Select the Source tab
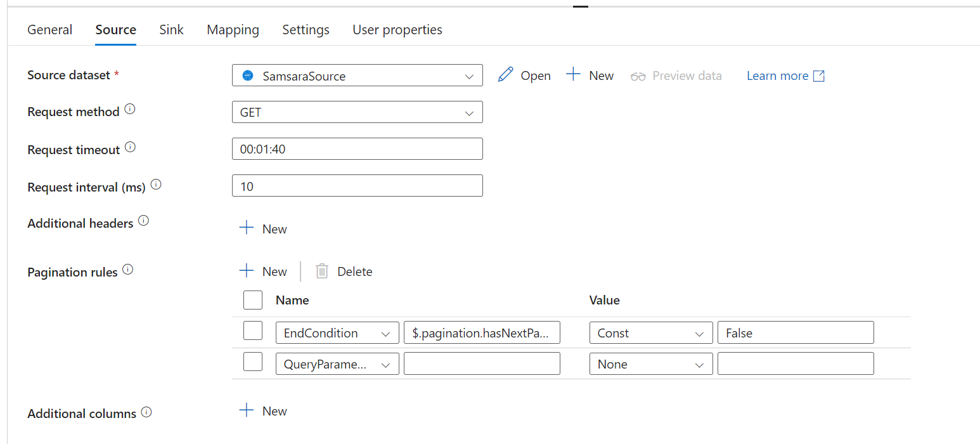 tap(115, 30)
